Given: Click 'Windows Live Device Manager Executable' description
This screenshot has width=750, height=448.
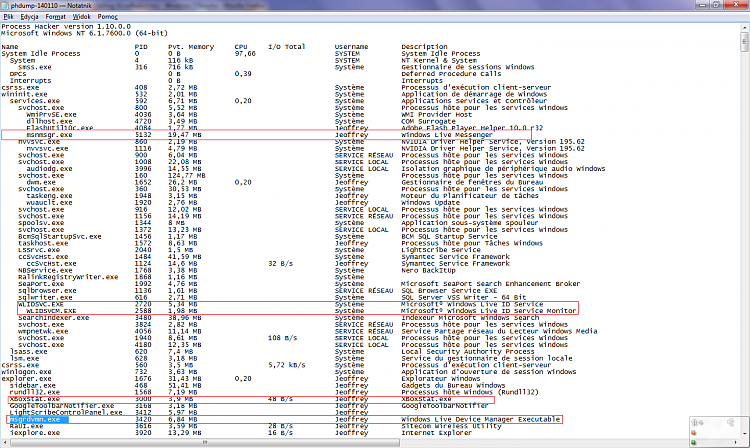Looking at the screenshot, I should click(x=480, y=419).
